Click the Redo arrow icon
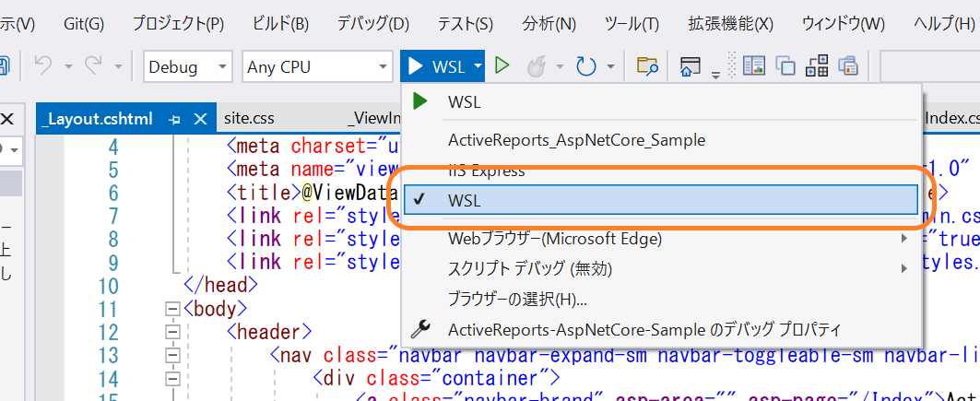The image size is (980, 401). [93, 65]
